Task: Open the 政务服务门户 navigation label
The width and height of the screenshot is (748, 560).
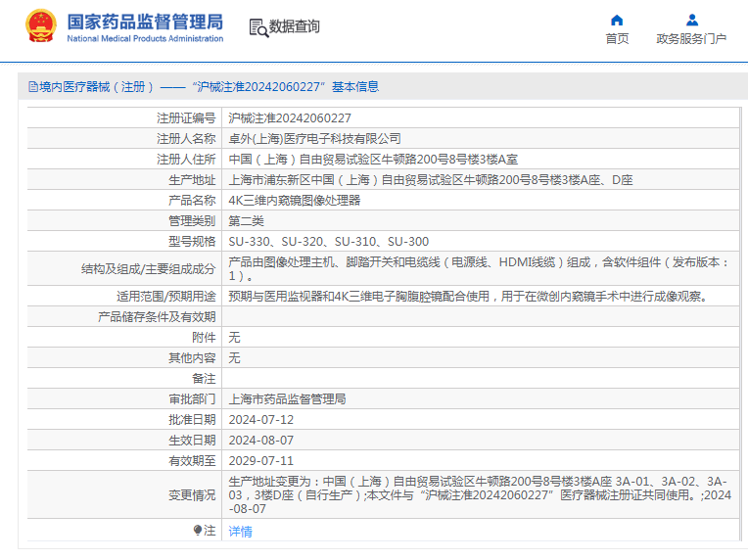Action: [691, 39]
